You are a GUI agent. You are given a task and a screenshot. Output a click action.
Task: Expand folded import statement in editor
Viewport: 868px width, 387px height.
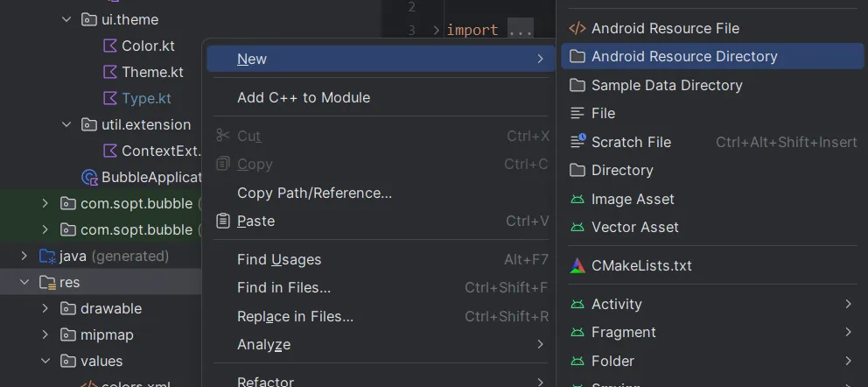coord(520,31)
